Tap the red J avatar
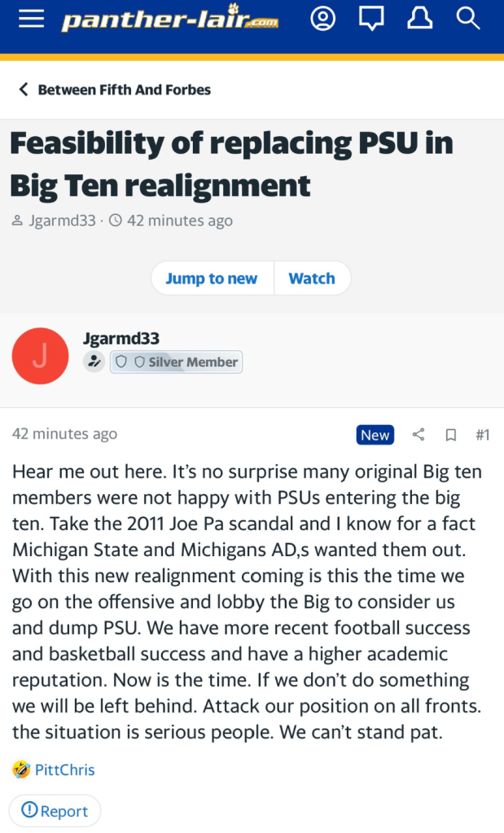Viewport: 504px width, 833px height. pyautogui.click(x=40, y=356)
